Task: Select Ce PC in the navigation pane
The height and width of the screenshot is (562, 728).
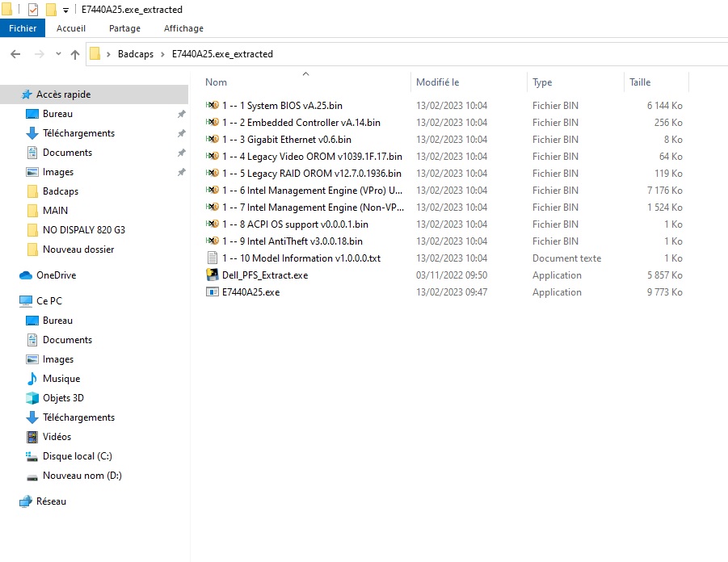Action: [48, 301]
